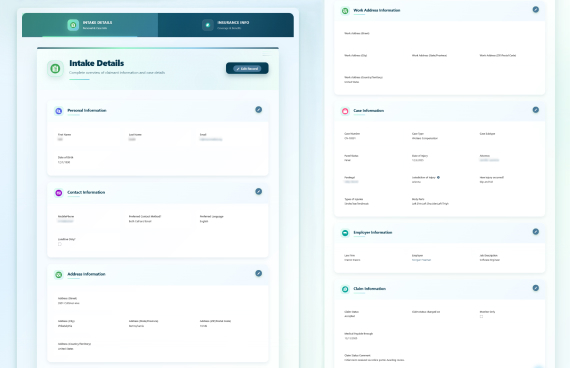Open the Attorney link in Case Information
Screen dimensions: 570x368
point(489,160)
